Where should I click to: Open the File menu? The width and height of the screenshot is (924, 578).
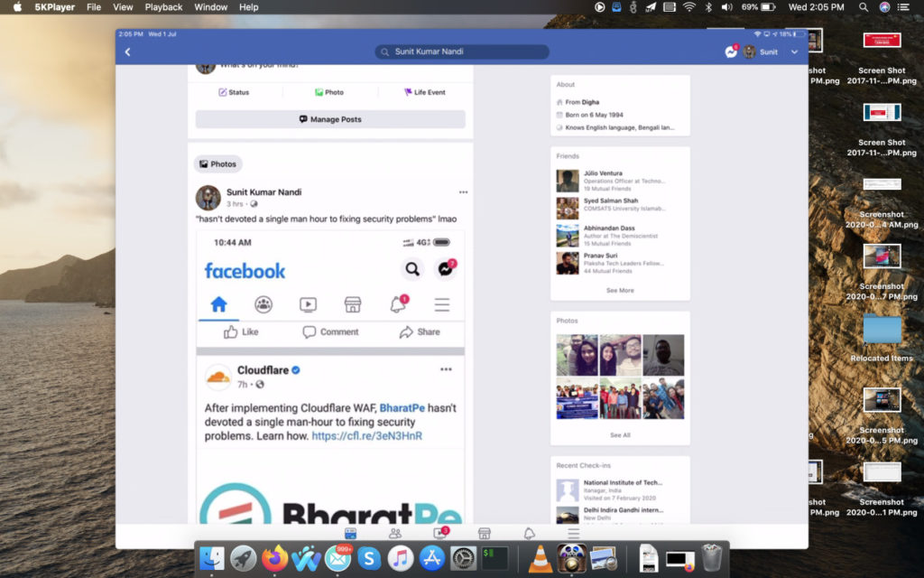[x=94, y=7]
